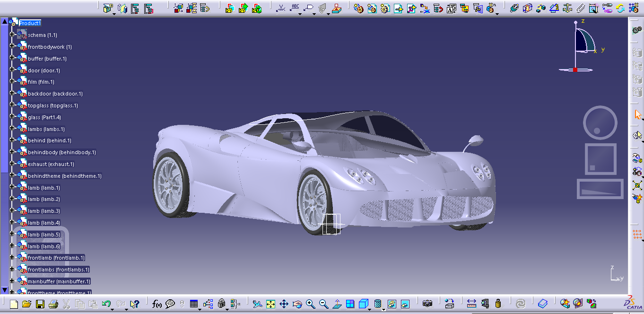
Task: Click the Fit All In icon
Action: coord(271,304)
